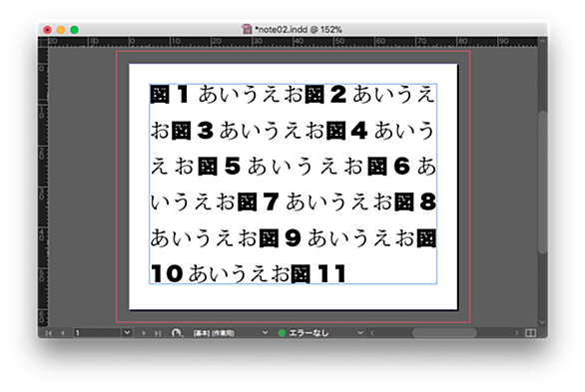This screenshot has height=392, width=585.
Task: Go to previous page arrow
Action: pyautogui.click(x=63, y=333)
